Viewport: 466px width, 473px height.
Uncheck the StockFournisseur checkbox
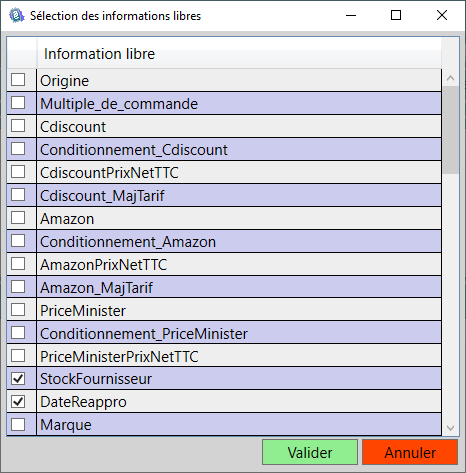click(18, 379)
